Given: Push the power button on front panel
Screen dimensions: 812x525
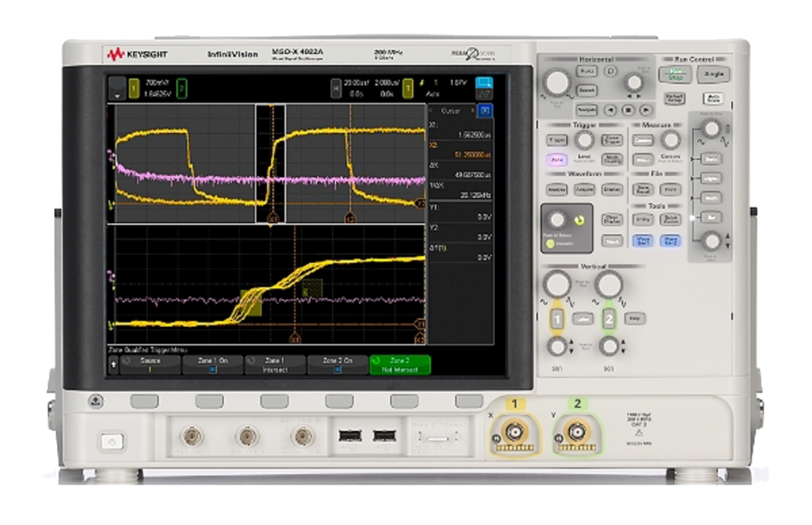Looking at the screenshot, I should 111,442.
